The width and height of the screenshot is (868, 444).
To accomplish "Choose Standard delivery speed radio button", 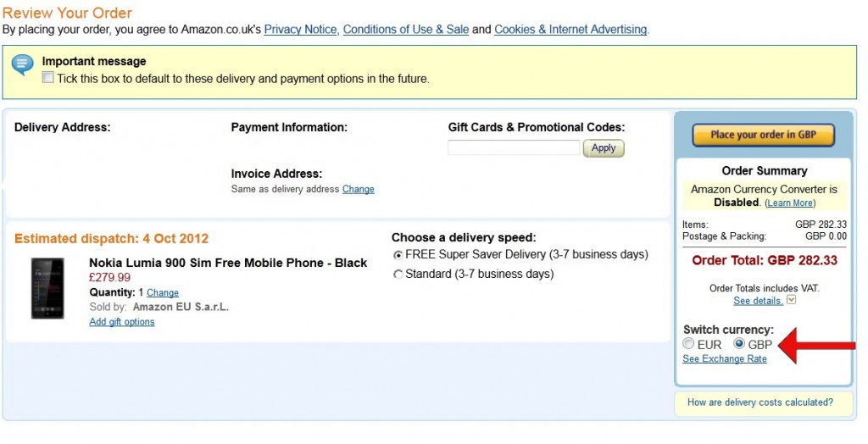I will coord(398,275).
